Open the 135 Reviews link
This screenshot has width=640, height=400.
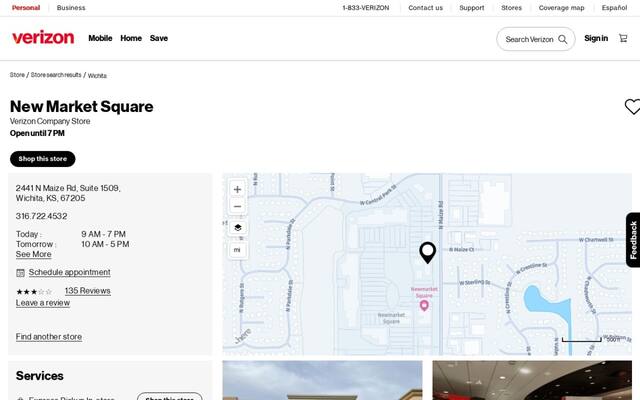point(88,291)
